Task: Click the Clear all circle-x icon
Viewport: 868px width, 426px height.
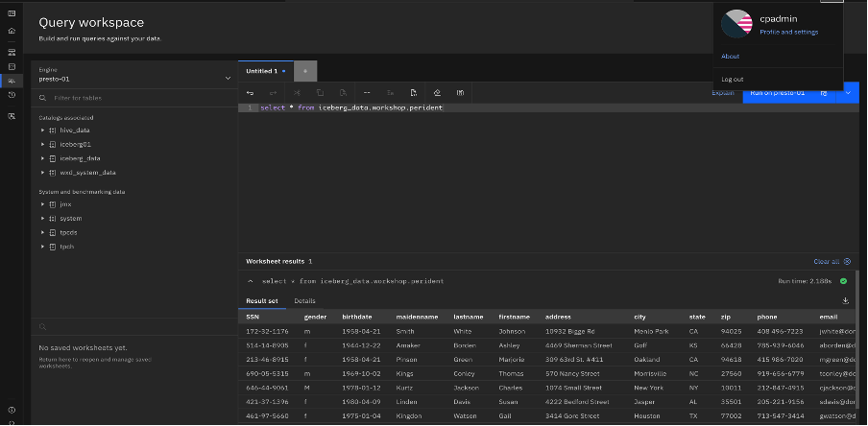Action: pyautogui.click(x=847, y=261)
